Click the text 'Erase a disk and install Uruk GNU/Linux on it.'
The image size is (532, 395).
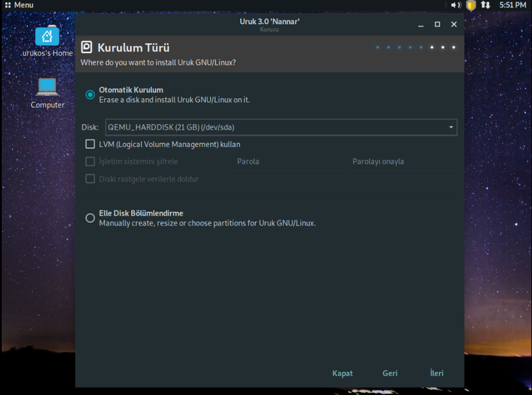174,100
